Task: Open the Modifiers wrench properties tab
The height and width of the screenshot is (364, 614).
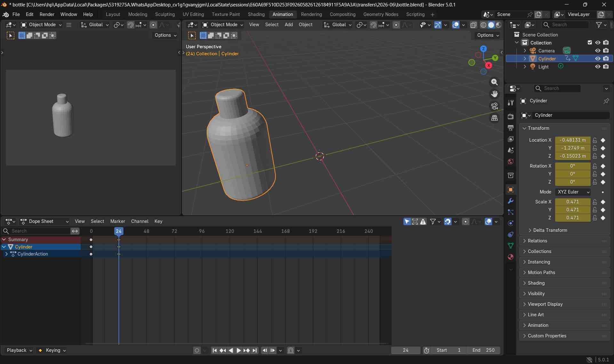Action: (510, 201)
